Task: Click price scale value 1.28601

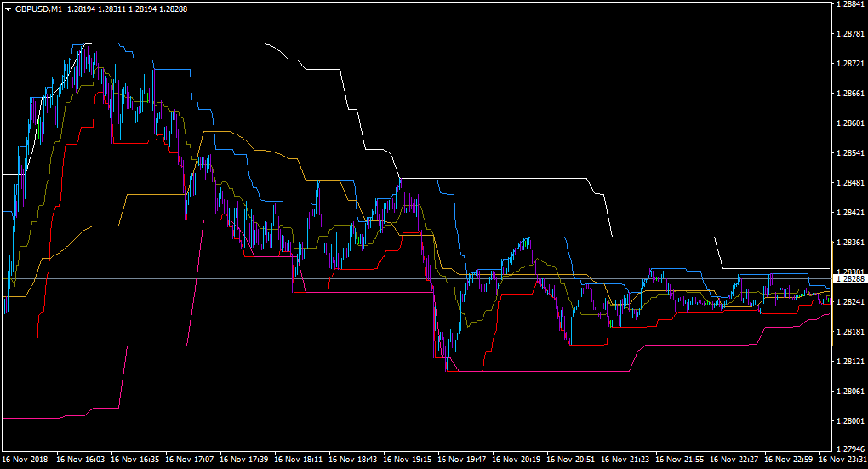Action: 850,123
